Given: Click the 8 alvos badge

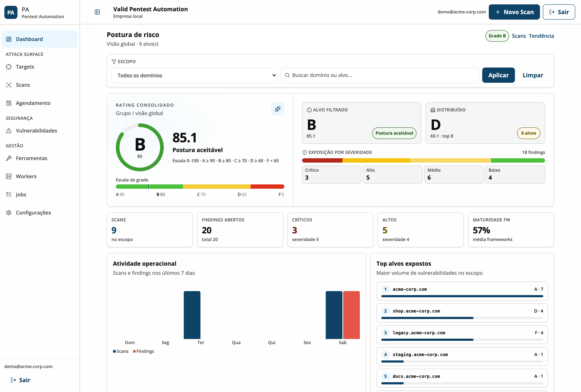Looking at the screenshot, I should click(529, 133).
